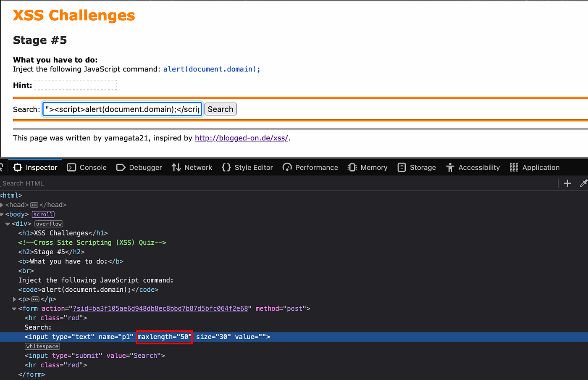Viewport: 588px width, 380px height.
Task: Toggle the scroll badge on body
Action: (x=43, y=214)
